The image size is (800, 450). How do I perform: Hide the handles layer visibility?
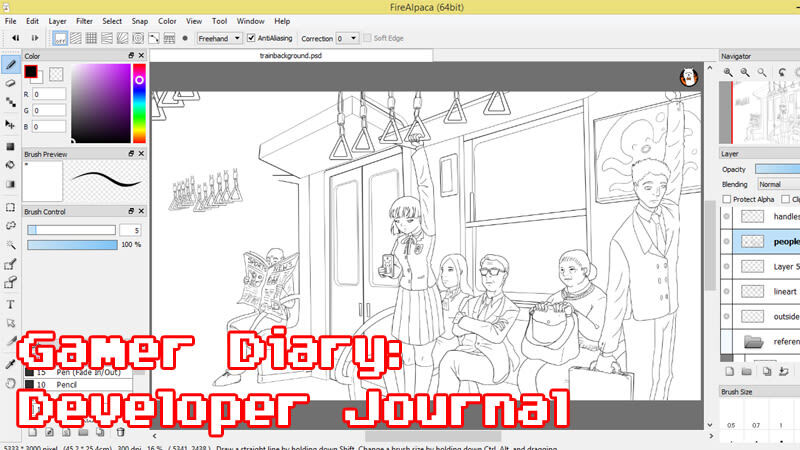tap(727, 217)
